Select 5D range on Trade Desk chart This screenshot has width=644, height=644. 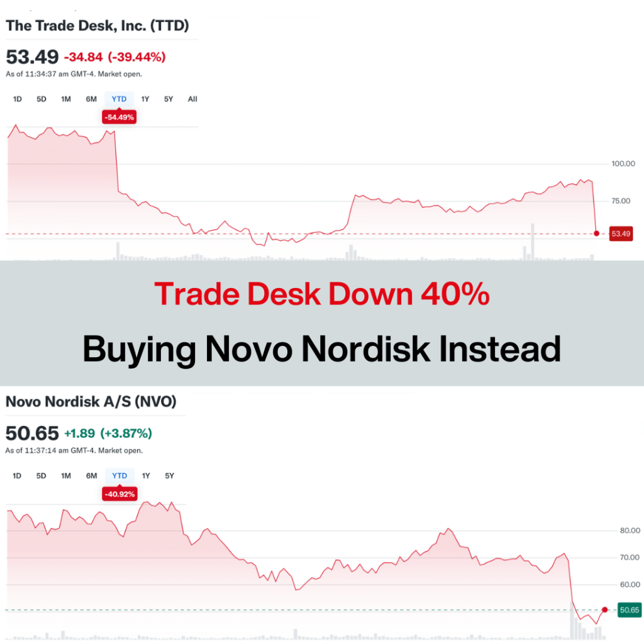[41, 99]
